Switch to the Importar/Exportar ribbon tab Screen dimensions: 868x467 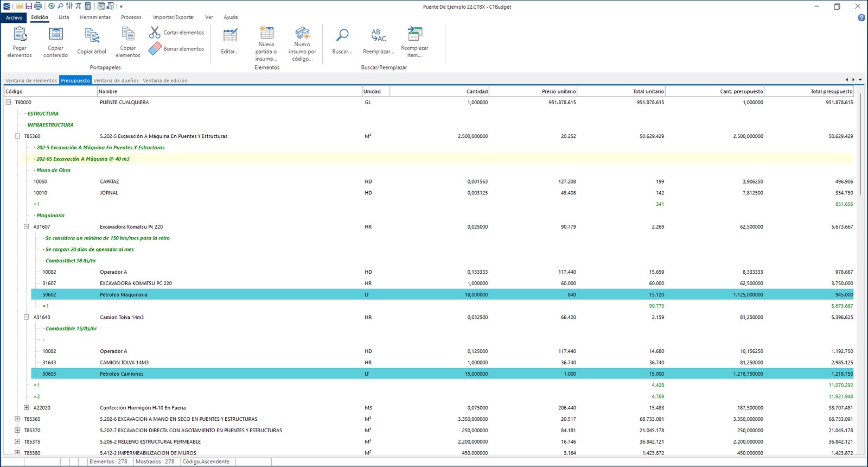(173, 17)
